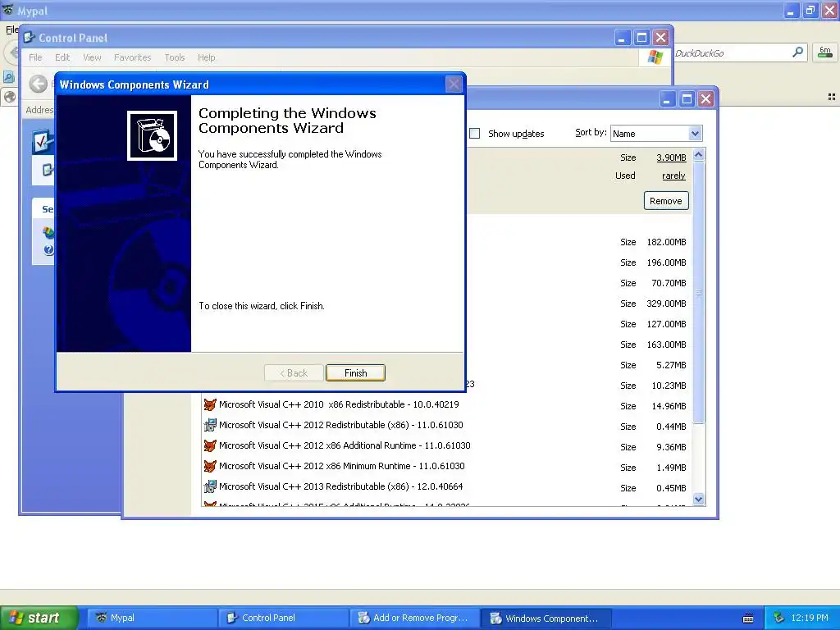Click the 329.00MB size value
The width and height of the screenshot is (840, 630).
(666, 304)
